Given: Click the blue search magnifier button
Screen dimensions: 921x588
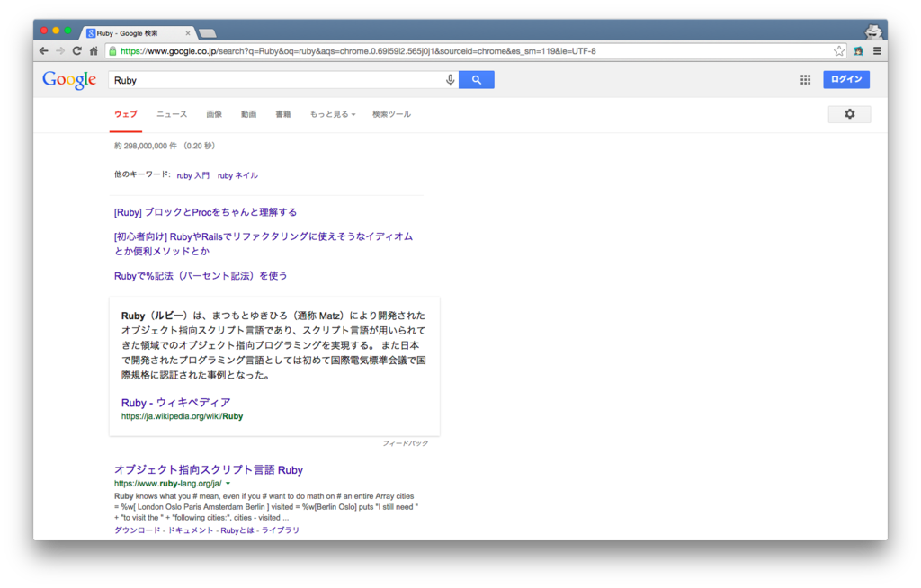Looking at the screenshot, I should coord(477,80).
